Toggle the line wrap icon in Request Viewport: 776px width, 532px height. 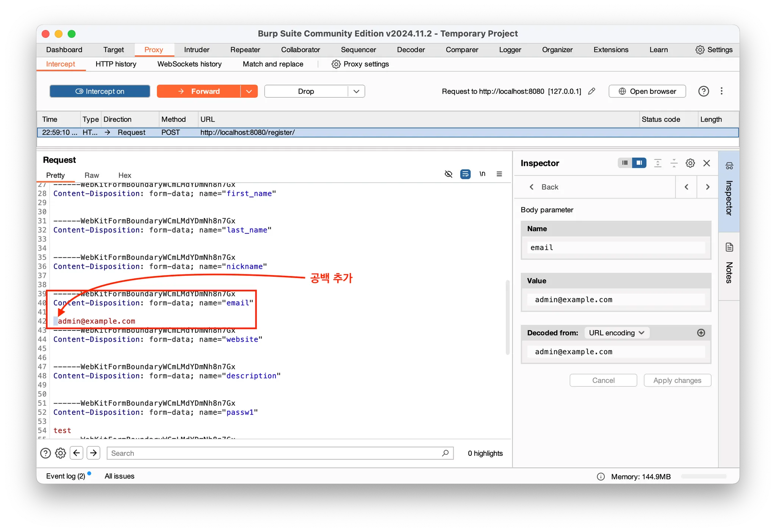[465, 174]
